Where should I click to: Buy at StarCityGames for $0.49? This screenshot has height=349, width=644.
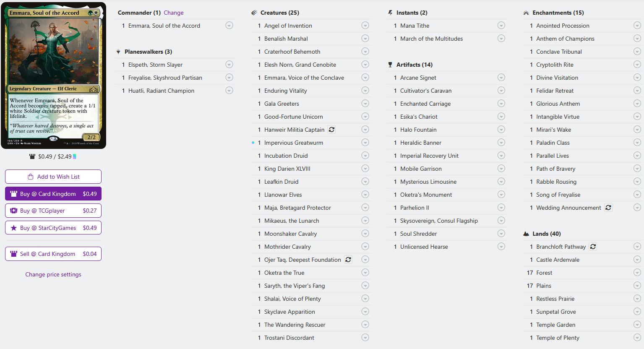click(x=53, y=228)
